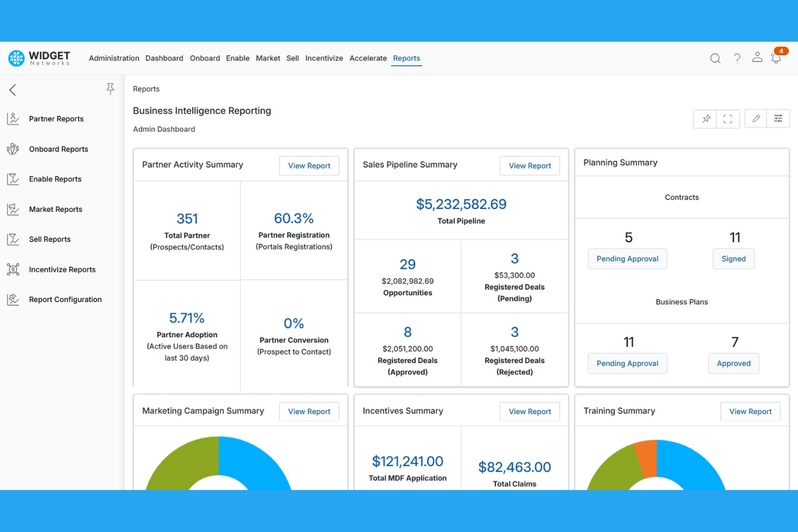Click the Signed contracts button

coord(734,259)
